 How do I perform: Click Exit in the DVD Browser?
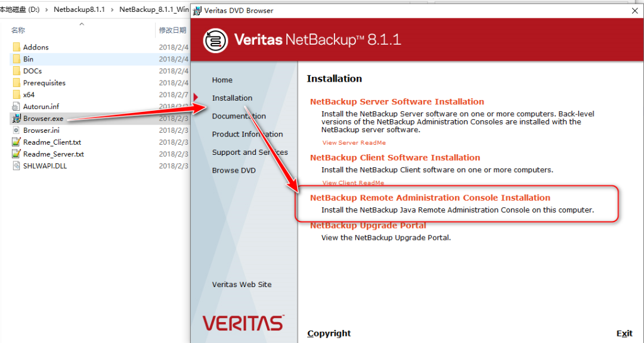tap(624, 333)
